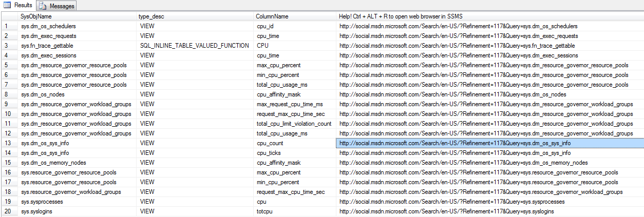Select the SQL_INLINE_TABLE_VALUED_FUNCTION cell
The width and height of the screenshot is (644, 217).
point(194,46)
